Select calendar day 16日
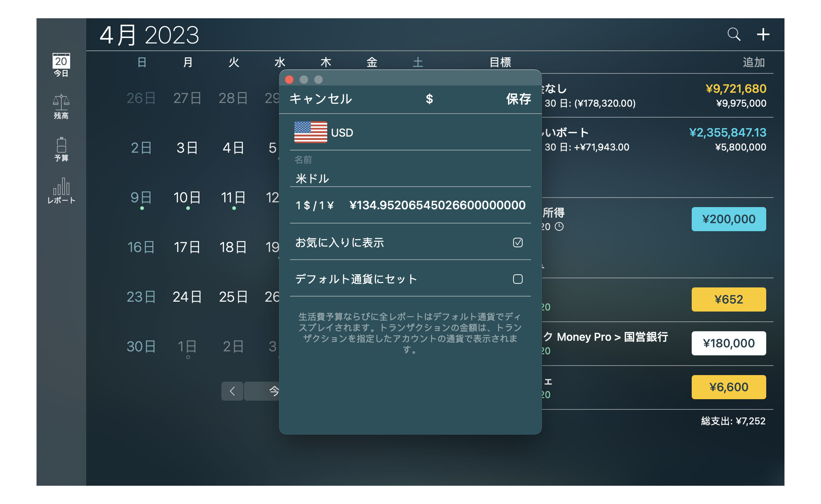Viewport: 821px width, 504px height. point(141,247)
